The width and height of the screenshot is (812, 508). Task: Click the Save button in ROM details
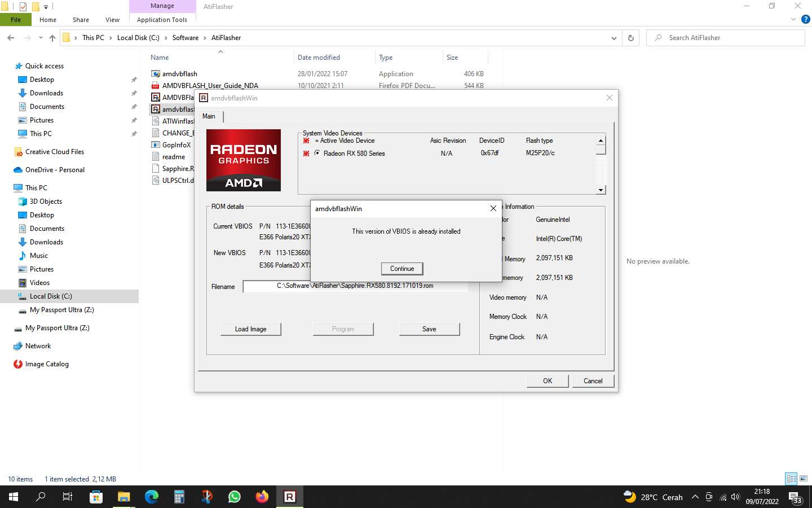click(x=429, y=329)
